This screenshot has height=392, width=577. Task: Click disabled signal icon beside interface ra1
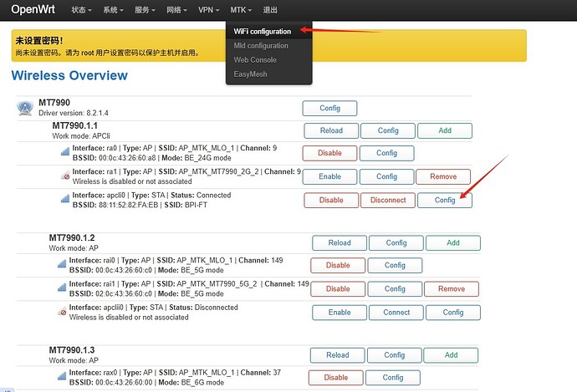click(x=65, y=176)
